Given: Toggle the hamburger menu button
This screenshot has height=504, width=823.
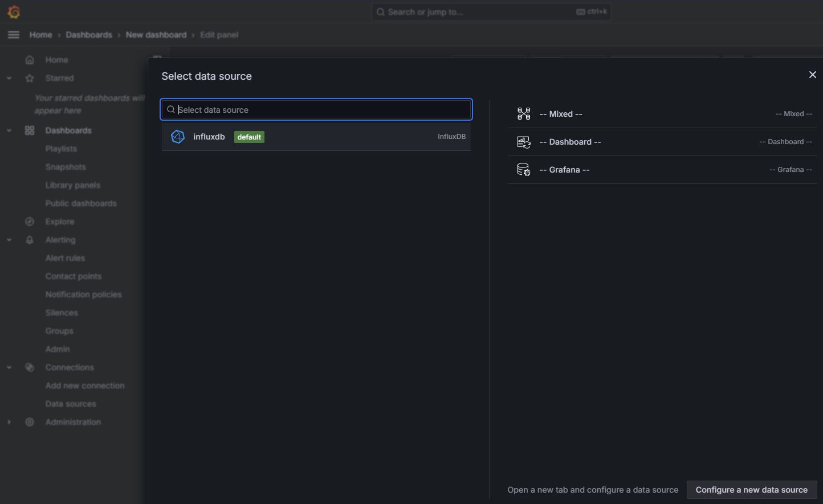Looking at the screenshot, I should click(14, 35).
